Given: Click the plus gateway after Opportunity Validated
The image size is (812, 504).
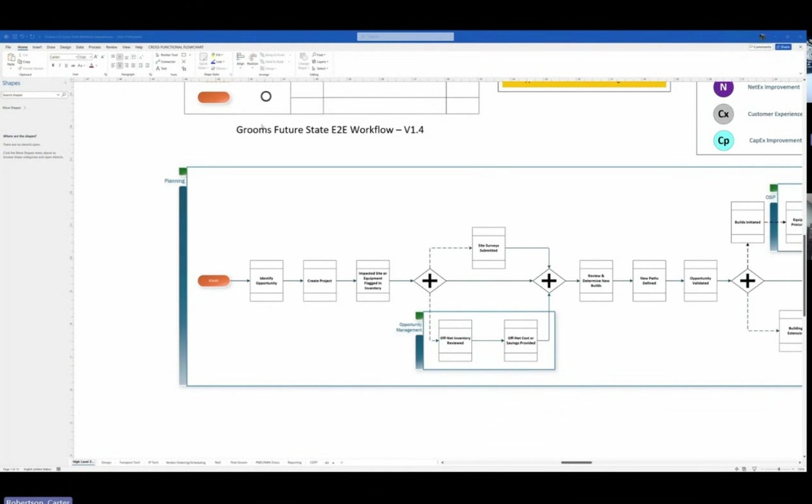Looking at the screenshot, I should pyautogui.click(x=747, y=281).
